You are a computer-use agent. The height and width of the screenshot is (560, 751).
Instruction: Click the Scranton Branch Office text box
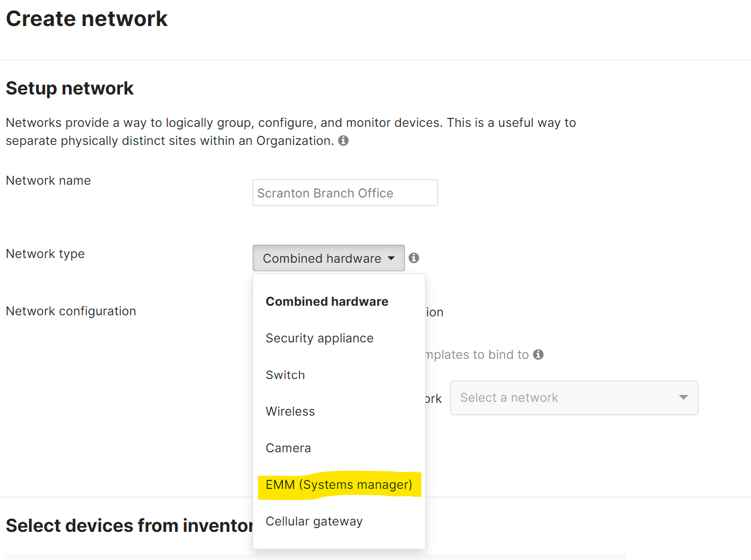pyautogui.click(x=344, y=193)
